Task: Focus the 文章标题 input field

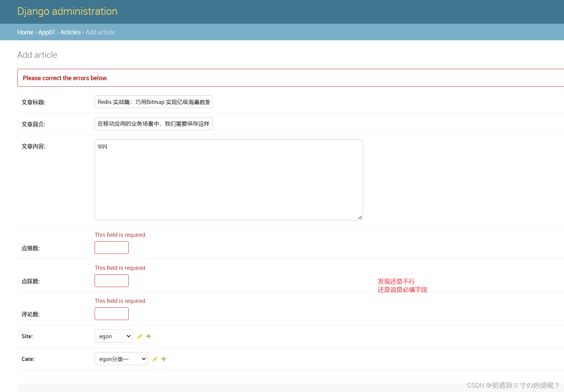Action: [153, 102]
